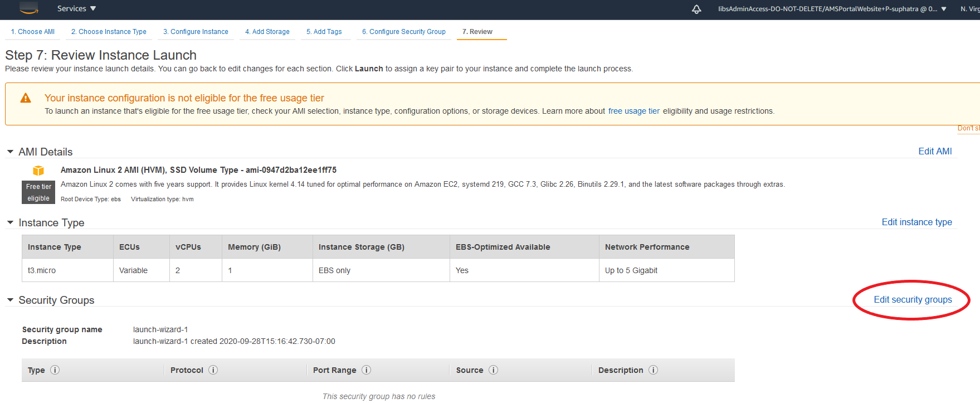This screenshot has height=403, width=980.
Task: Collapse the Instance Type section
Action: click(x=10, y=222)
